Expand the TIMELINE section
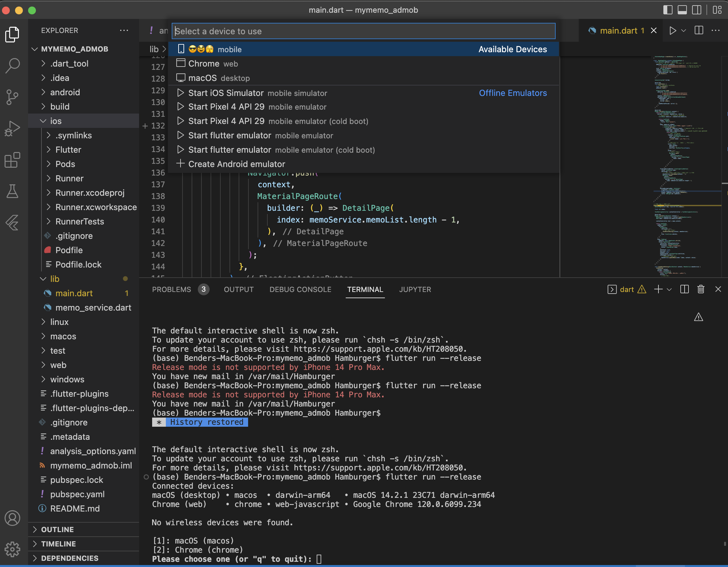Screen dimensions: 728x567 (83, 544)
